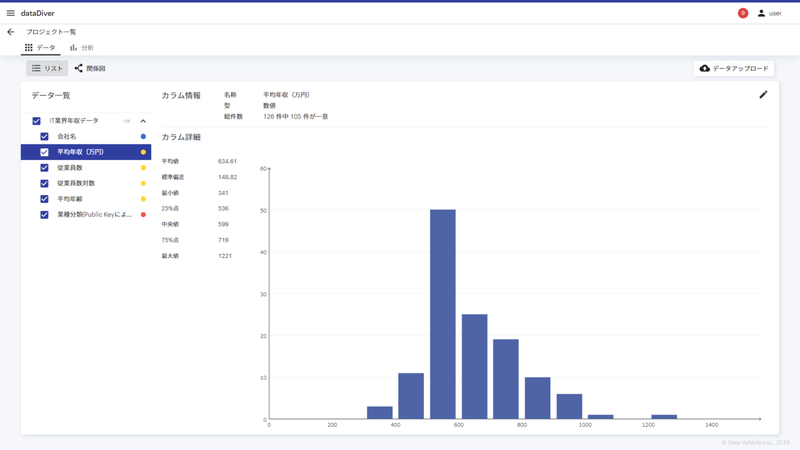Screen dimensions: 800x450
Task: Click the back arrow to project list
Action: [x=11, y=32]
